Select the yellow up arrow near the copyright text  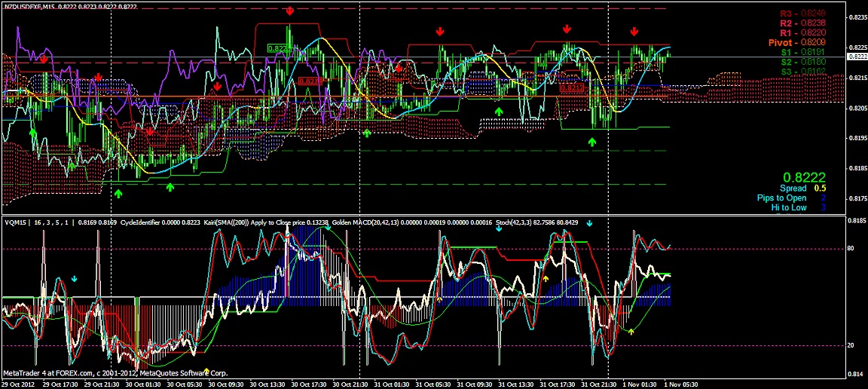point(207,371)
